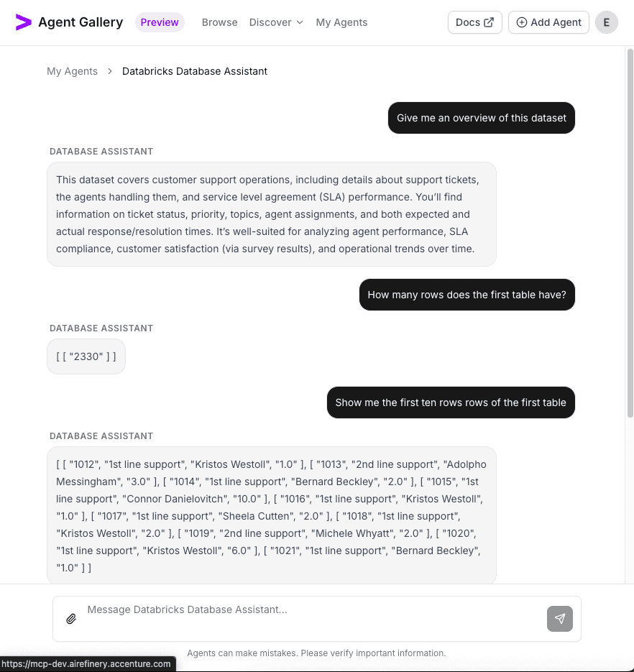Viewport: 634px width, 672px height.
Task: Open the profile avatar labeled E
Action: coord(606,22)
